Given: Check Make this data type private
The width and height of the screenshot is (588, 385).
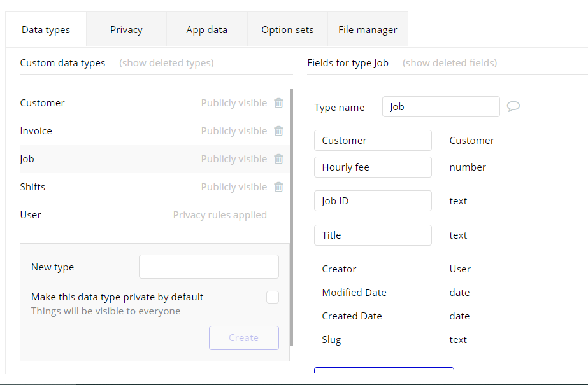Looking at the screenshot, I should pyautogui.click(x=273, y=297).
